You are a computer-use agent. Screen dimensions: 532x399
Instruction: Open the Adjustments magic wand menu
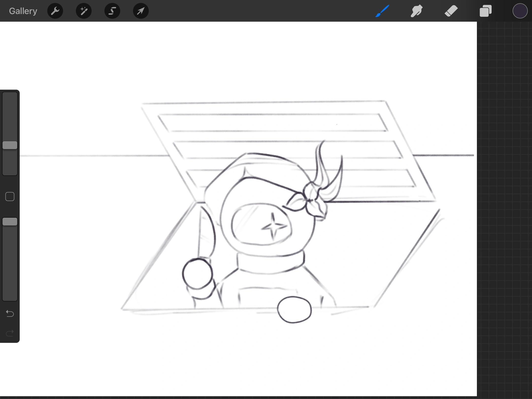(84, 11)
